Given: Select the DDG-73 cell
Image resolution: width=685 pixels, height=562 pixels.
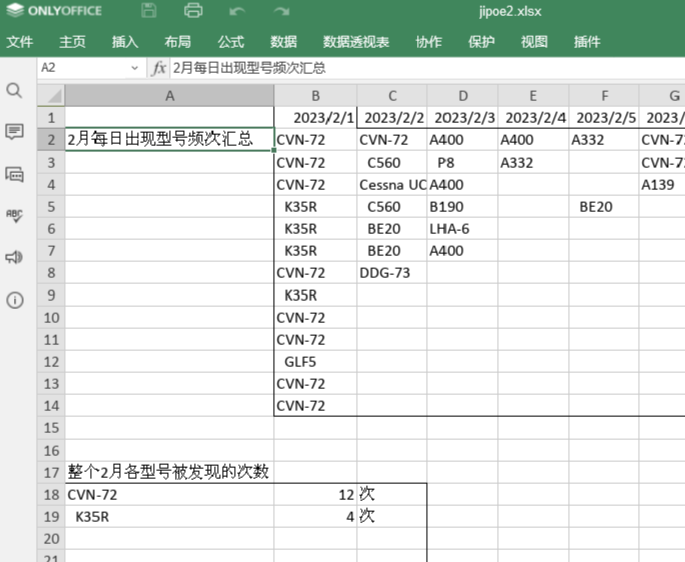Looking at the screenshot, I should (x=392, y=273).
